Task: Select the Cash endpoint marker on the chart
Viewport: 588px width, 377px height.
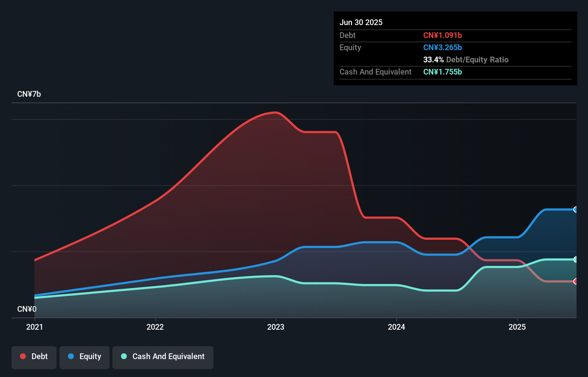Action: 575,259
